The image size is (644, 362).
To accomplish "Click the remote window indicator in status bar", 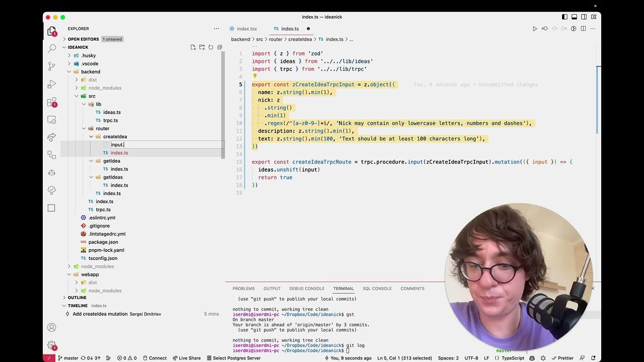I will (x=49, y=358).
